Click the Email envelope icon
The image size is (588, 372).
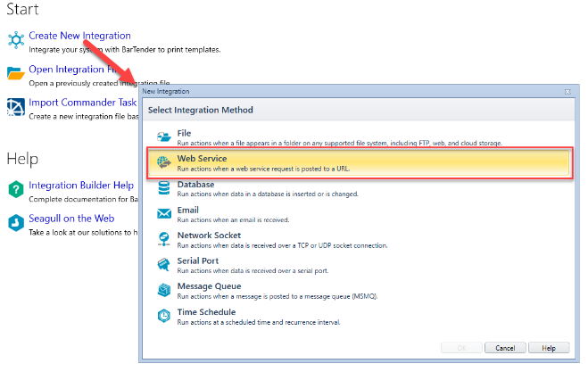pyautogui.click(x=164, y=213)
